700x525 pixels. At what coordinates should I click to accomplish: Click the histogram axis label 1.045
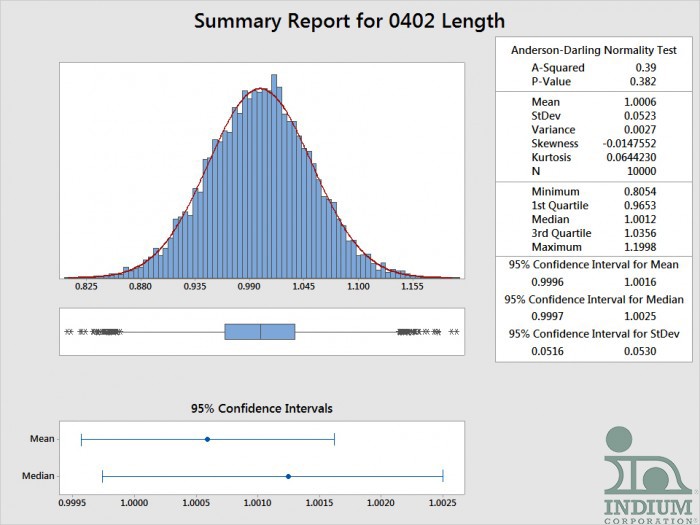click(304, 286)
